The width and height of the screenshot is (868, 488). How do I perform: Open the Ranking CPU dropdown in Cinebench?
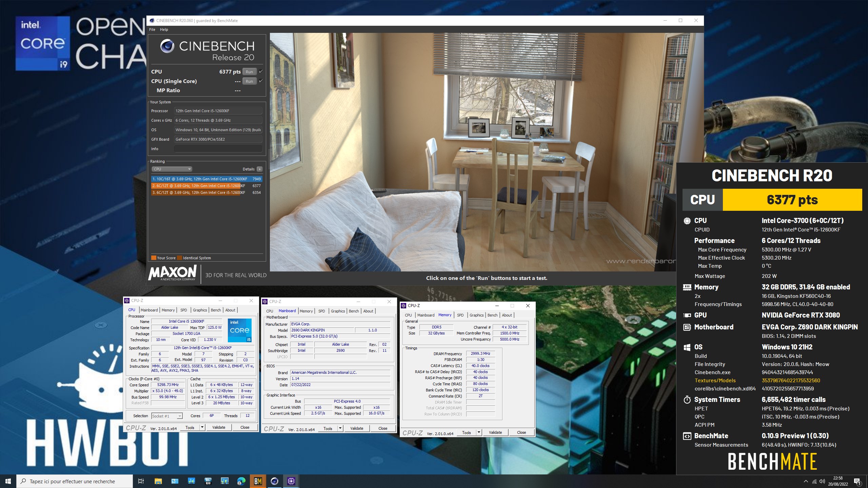[172, 169]
